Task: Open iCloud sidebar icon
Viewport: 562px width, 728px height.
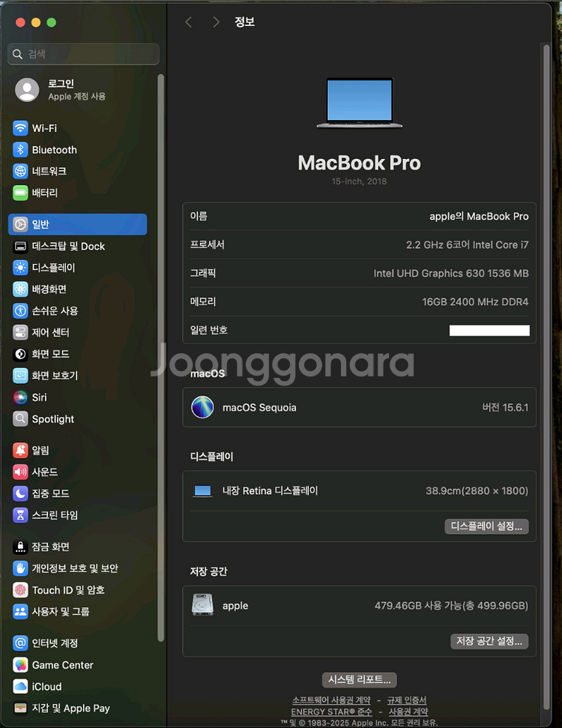Action: coord(20,687)
